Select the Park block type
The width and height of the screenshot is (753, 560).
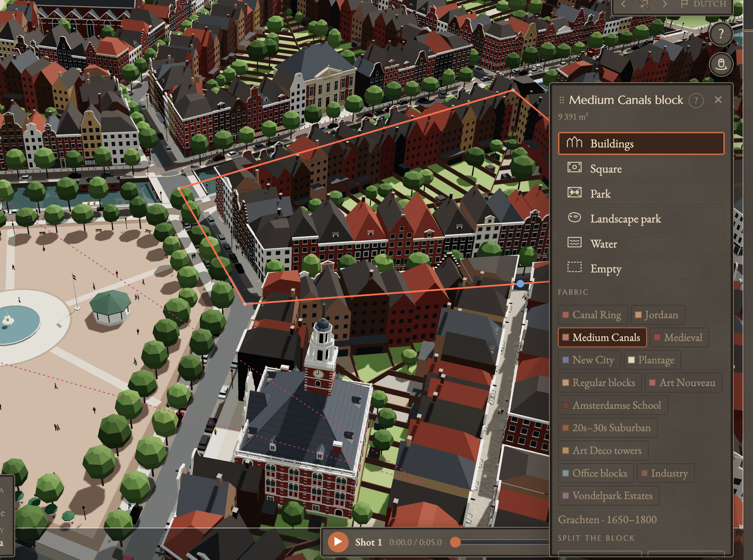641,194
